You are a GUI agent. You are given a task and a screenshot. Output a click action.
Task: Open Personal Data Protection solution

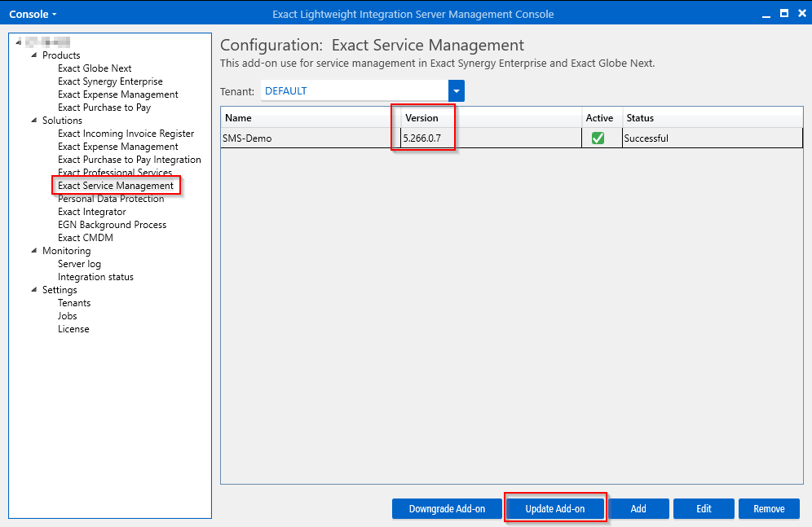[x=111, y=199]
